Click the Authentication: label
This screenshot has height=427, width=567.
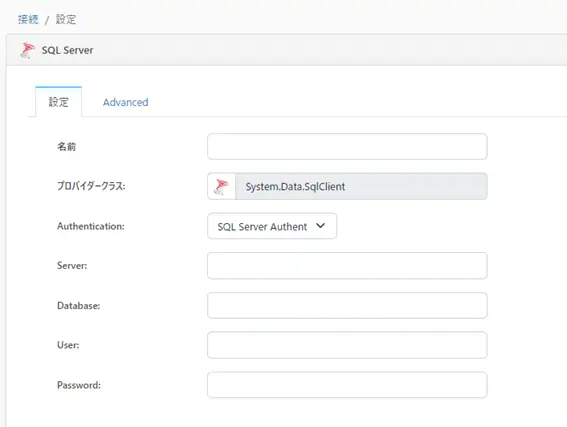coord(91,226)
